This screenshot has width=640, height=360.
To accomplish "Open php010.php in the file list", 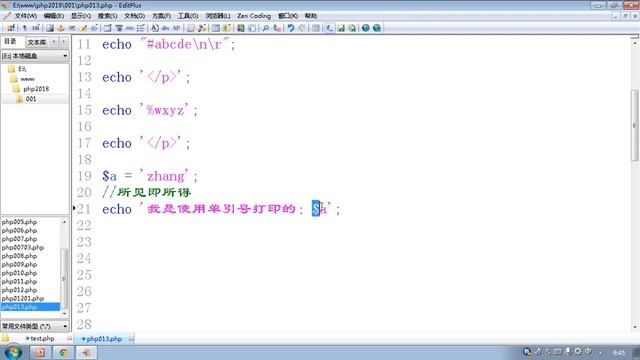I will click(x=19, y=273).
